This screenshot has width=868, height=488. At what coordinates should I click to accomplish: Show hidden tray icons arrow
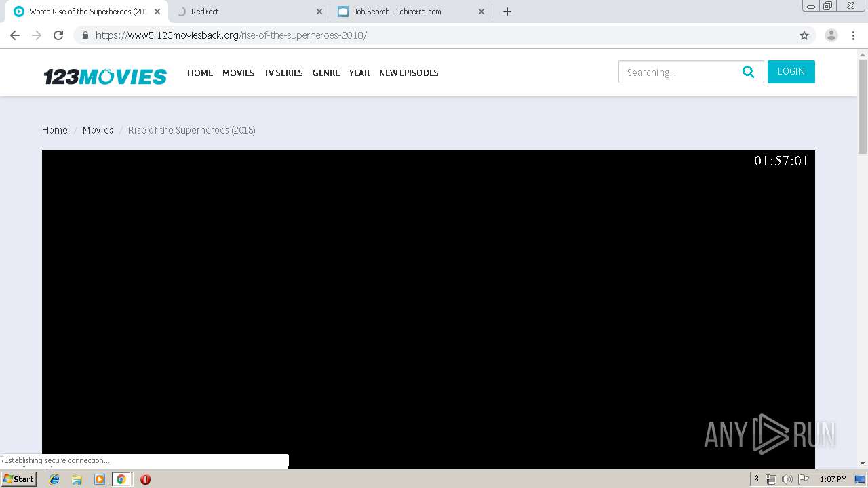click(756, 479)
